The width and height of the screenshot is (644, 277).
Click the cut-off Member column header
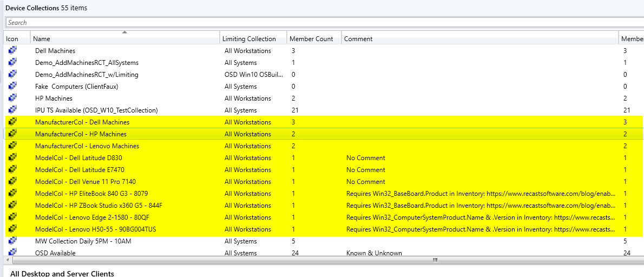[x=632, y=38]
